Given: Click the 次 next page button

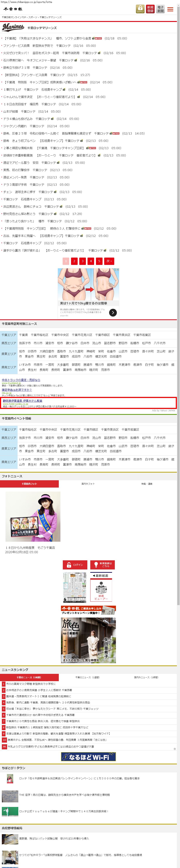Looking at the screenshot, I should coord(109,261).
